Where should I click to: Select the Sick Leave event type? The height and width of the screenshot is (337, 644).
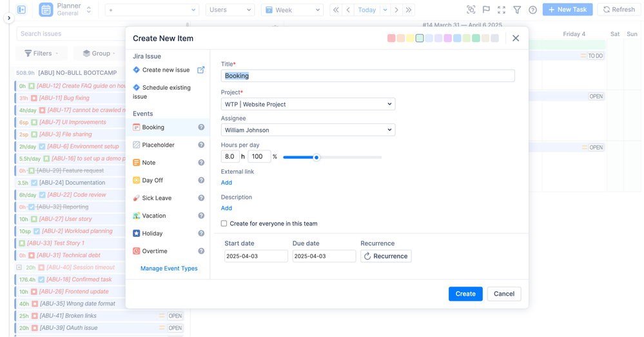(x=168, y=198)
